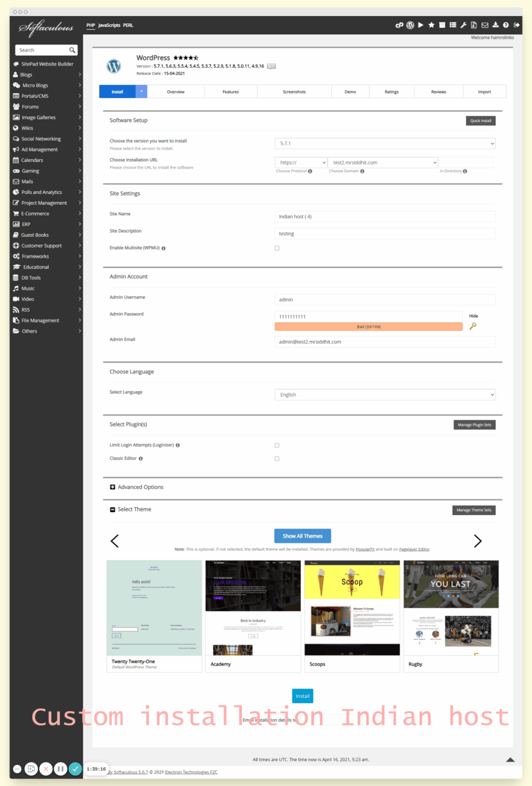
Task: Open the help question mark icon
Action: tap(506, 25)
